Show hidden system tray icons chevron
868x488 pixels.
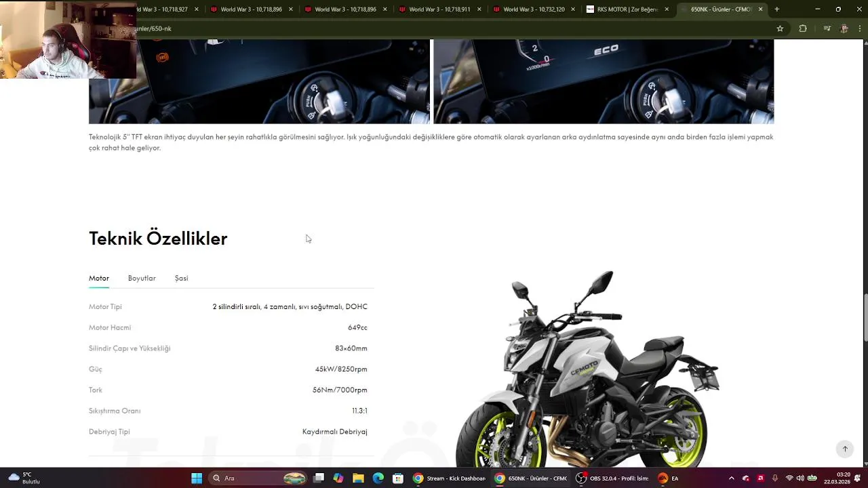pos(731,479)
